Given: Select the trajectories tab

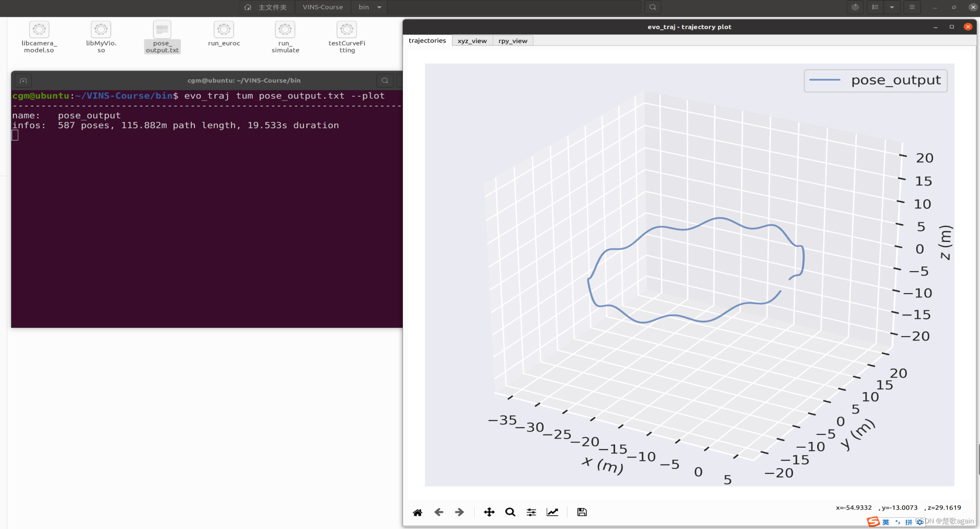Looking at the screenshot, I should tap(427, 40).
